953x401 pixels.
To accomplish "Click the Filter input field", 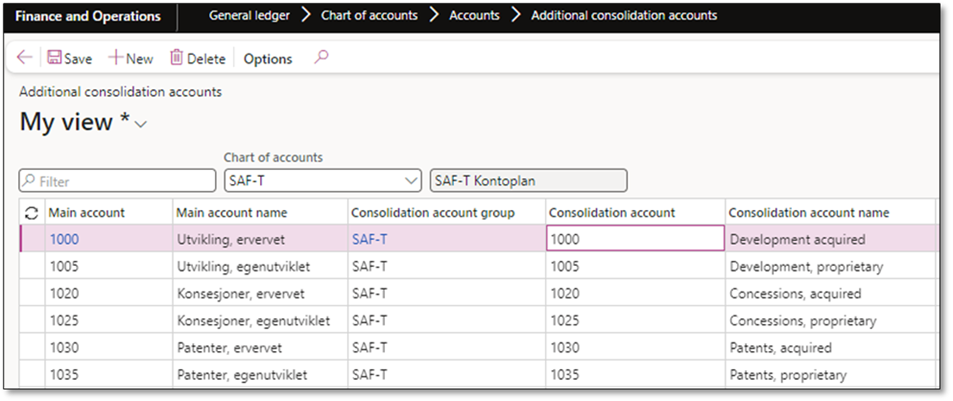I will pos(118,181).
